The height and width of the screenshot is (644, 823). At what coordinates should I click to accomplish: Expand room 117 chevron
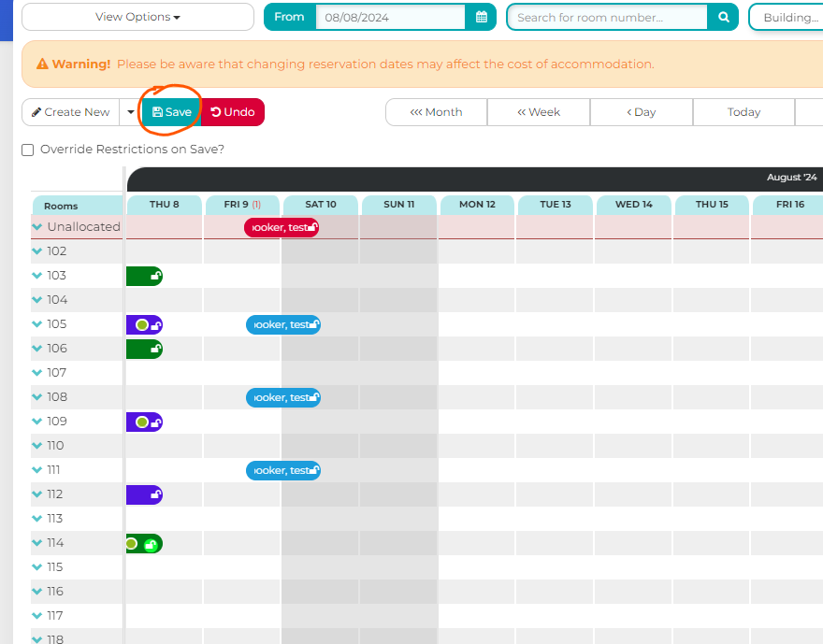[x=36, y=615]
